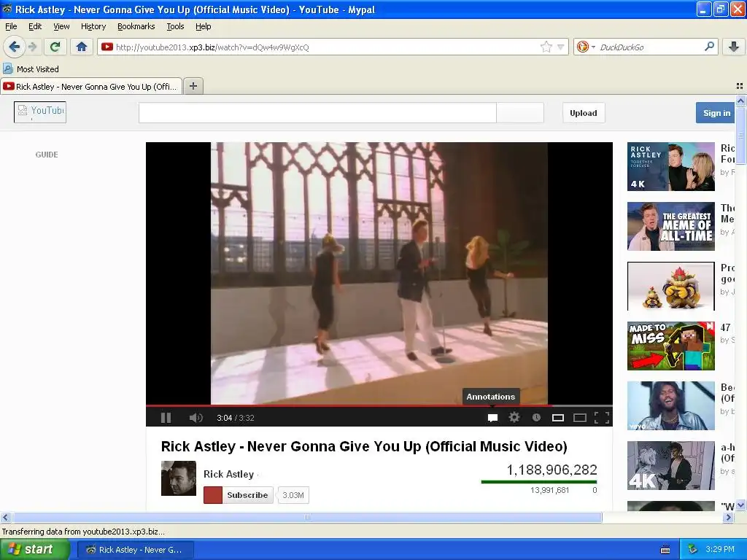
Task: Enter fullscreen with the player's fullscreen icon
Action: (602, 418)
